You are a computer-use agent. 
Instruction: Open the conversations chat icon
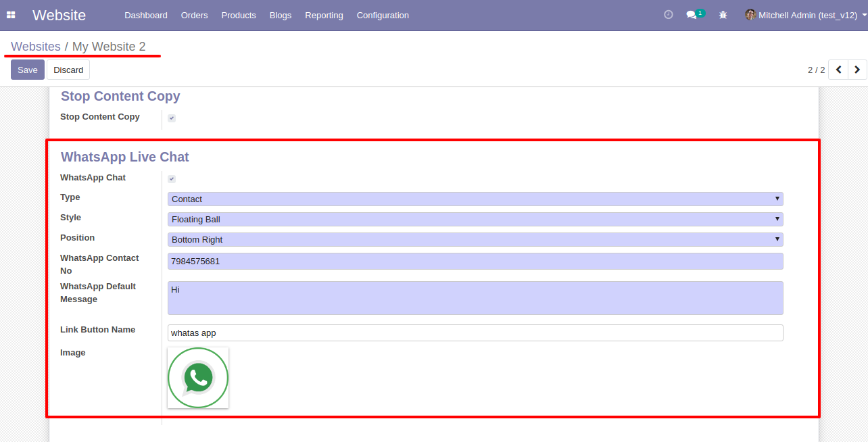tap(692, 15)
